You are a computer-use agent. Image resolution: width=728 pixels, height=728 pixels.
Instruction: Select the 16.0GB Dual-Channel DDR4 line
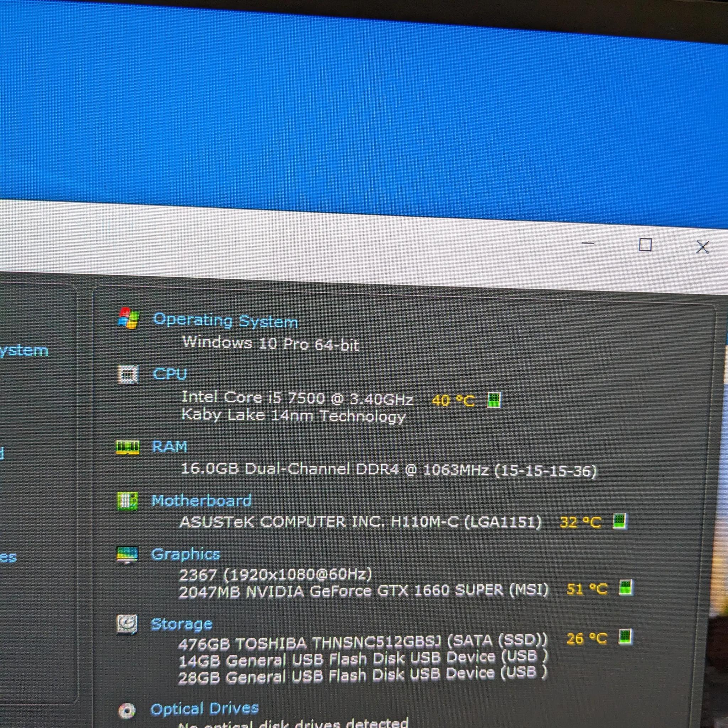point(389,470)
